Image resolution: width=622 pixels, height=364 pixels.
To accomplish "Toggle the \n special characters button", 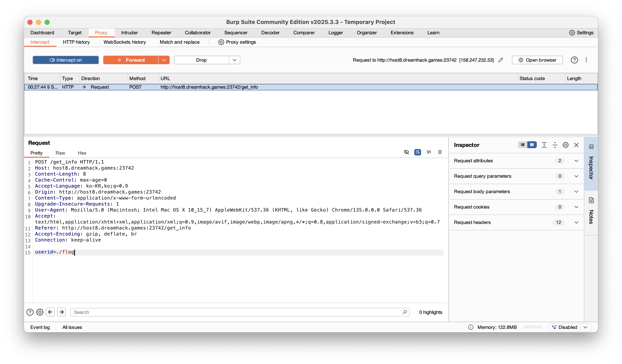I will point(429,152).
